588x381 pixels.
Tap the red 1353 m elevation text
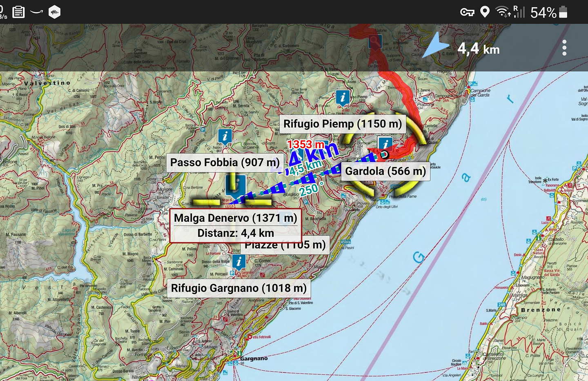point(306,145)
